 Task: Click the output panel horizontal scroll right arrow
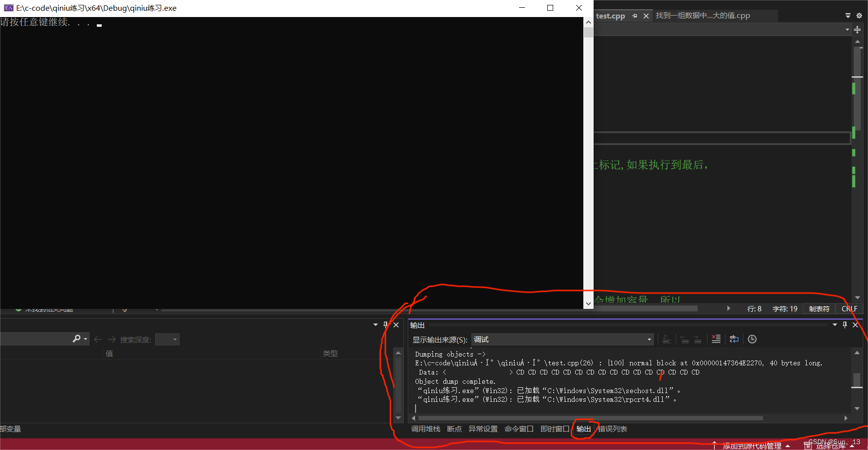[846, 418]
